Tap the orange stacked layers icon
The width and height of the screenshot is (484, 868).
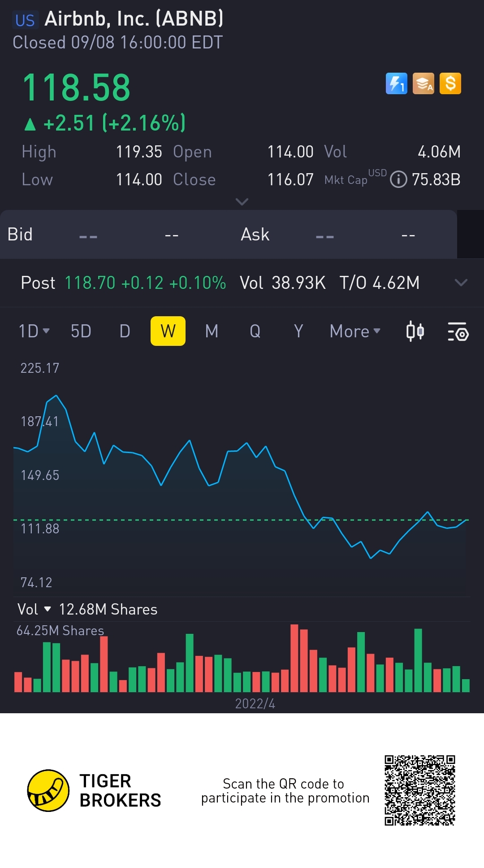(423, 83)
